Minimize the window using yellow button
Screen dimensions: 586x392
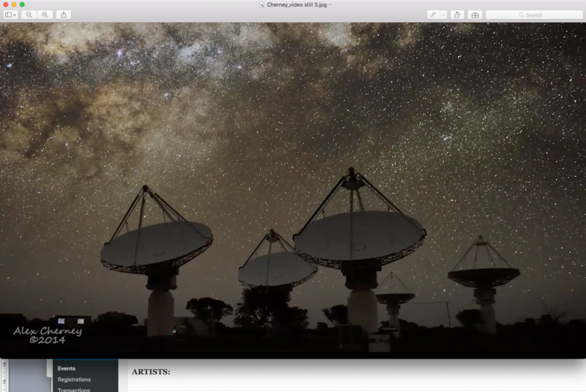pos(14,5)
